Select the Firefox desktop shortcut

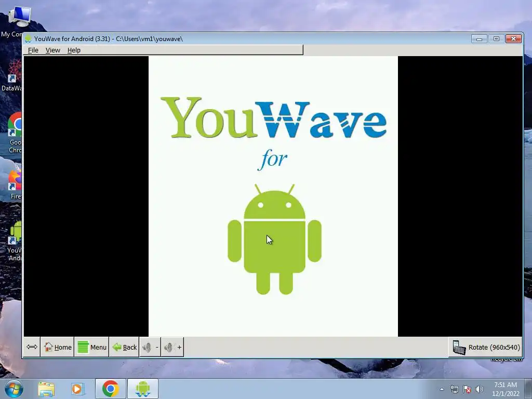[x=15, y=185]
